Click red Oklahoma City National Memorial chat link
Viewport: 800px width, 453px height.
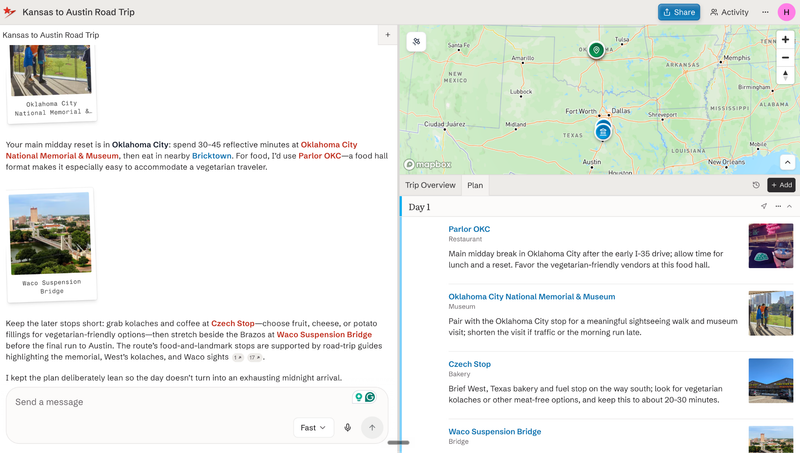[x=181, y=150]
